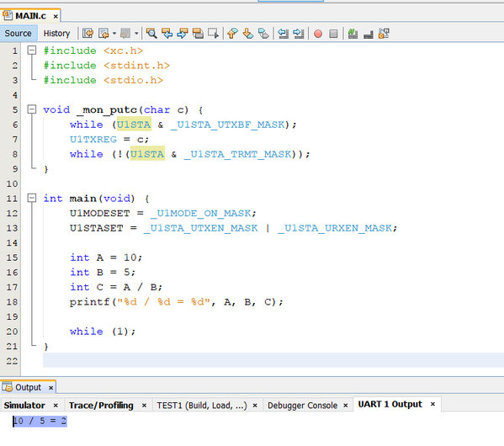Click the _U1STA_URXEN_MASK identifier
504x446 pixels.
(335, 228)
